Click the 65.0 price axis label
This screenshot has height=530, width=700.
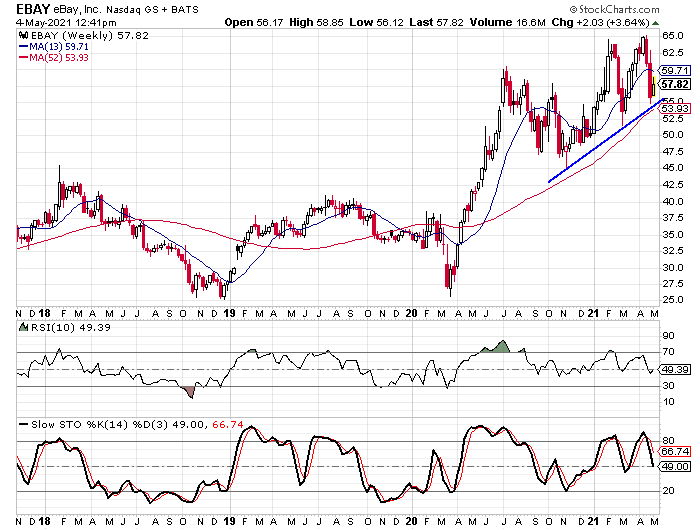(x=673, y=36)
